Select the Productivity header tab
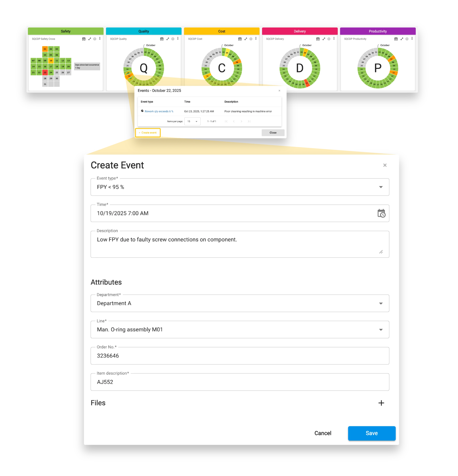The height and width of the screenshot is (476, 458). (378, 31)
